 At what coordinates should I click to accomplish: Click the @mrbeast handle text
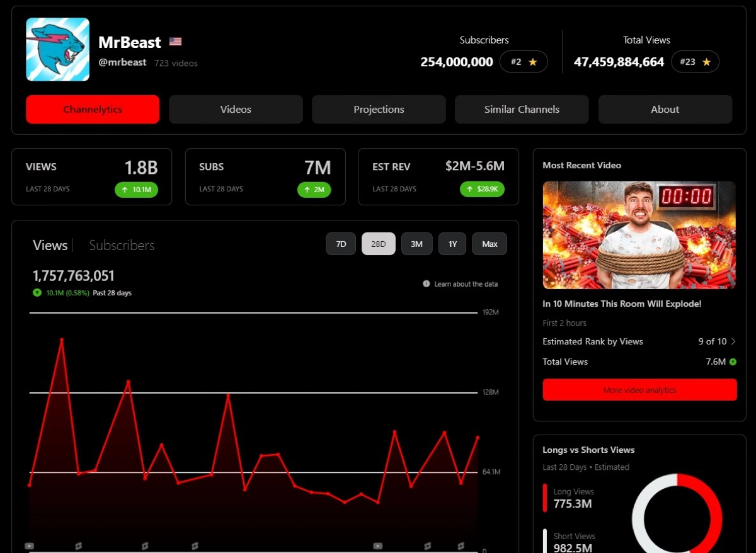click(x=122, y=62)
